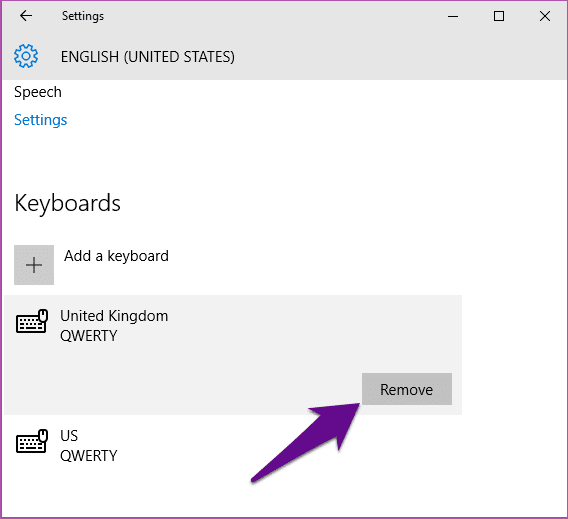Select the "United Kingdom" keyboard name text
Viewport: 568px width, 519px height.
(114, 316)
